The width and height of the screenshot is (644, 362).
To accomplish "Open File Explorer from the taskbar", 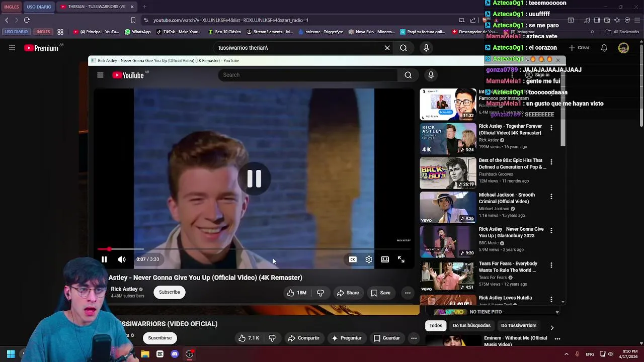I will (145, 354).
